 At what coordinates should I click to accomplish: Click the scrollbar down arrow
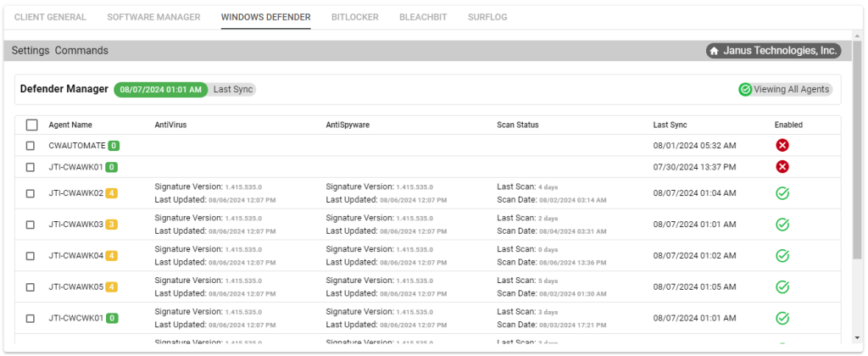pos(858,337)
